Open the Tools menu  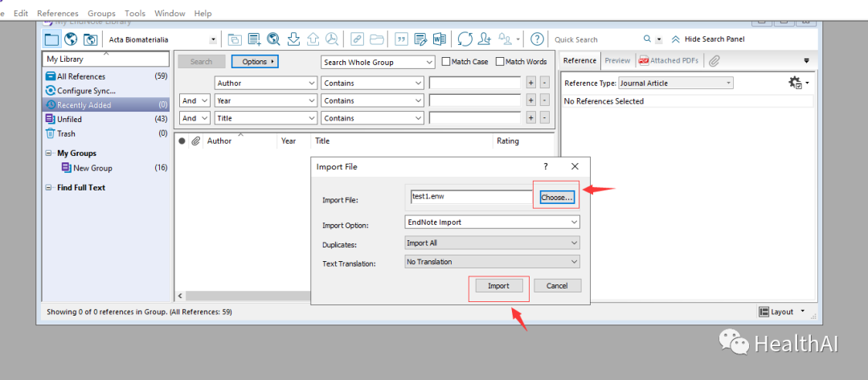pos(135,13)
